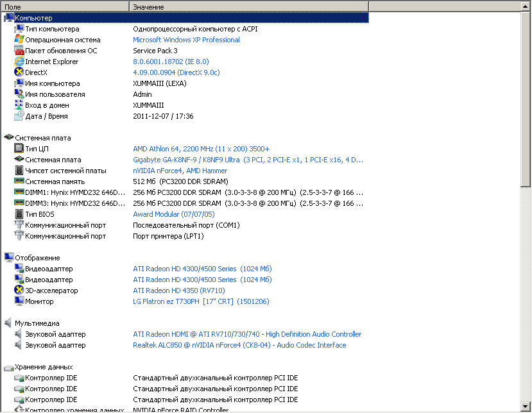Click the Отображение section monitor icon
Image resolution: width=532 pixels, height=413 pixels.
pos(9,257)
